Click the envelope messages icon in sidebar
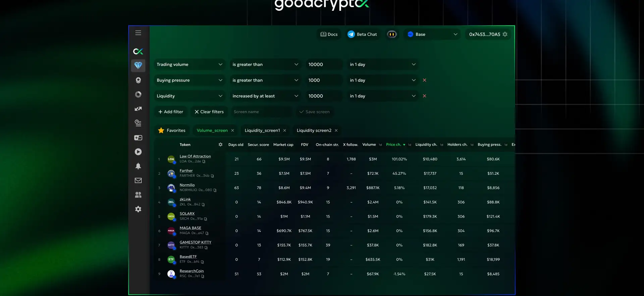 point(138,180)
